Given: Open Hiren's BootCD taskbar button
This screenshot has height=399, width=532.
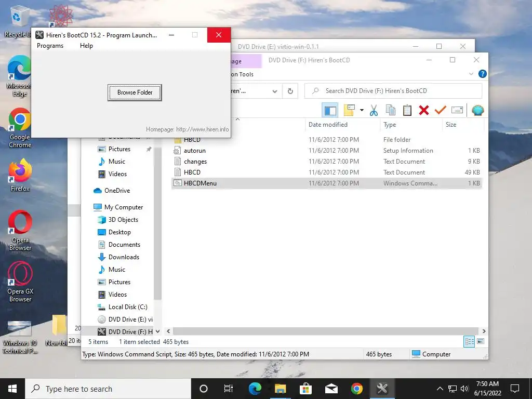Looking at the screenshot, I should point(382,389).
